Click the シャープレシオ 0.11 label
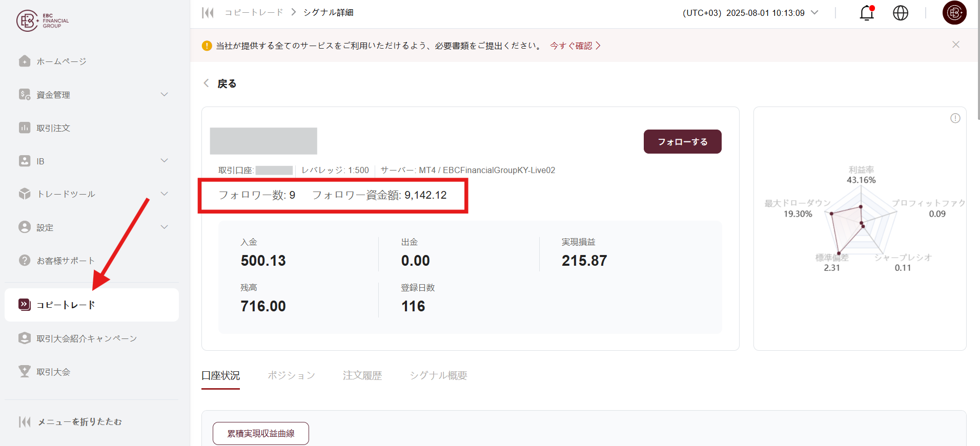980x446 pixels. coord(903,262)
